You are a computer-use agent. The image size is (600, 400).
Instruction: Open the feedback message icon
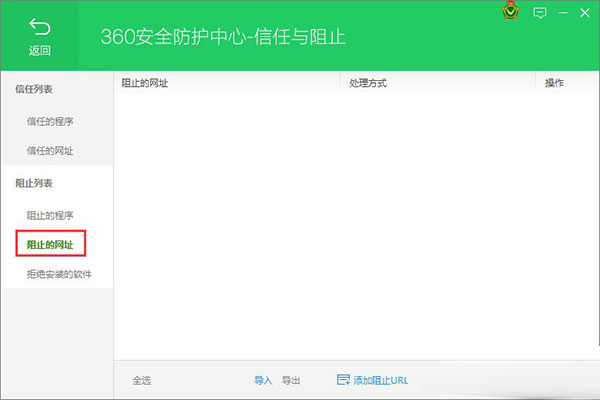[541, 13]
